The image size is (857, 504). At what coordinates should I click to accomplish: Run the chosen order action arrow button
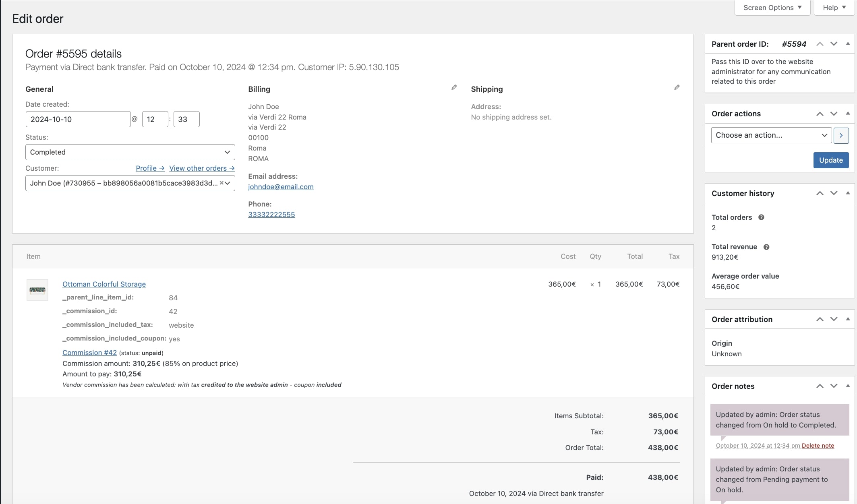click(841, 135)
